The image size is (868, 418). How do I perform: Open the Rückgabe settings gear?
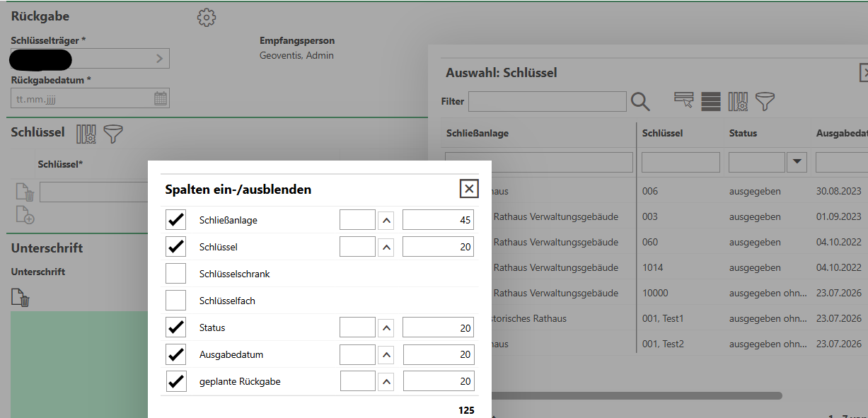(x=207, y=18)
